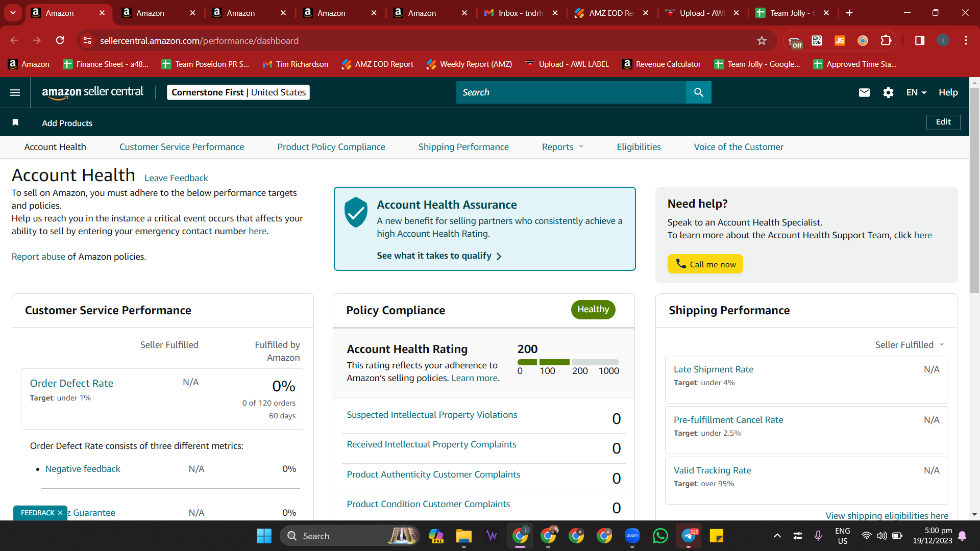
Task: View site information icon in address bar
Action: 87,41
